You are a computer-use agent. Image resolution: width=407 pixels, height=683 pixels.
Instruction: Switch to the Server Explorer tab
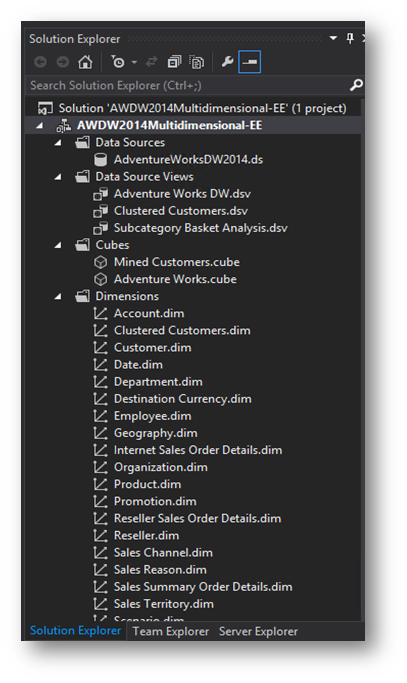258,631
